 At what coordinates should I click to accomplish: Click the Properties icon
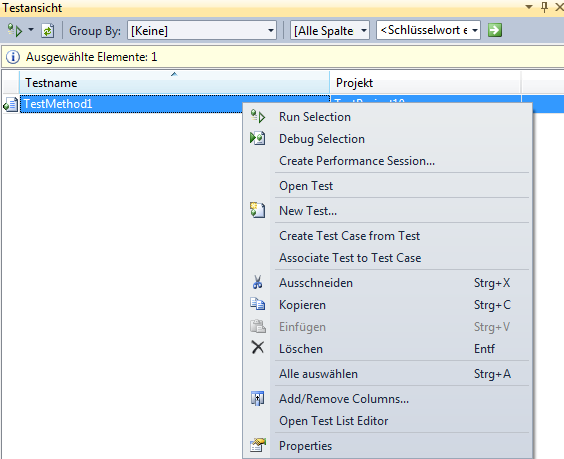click(258, 445)
